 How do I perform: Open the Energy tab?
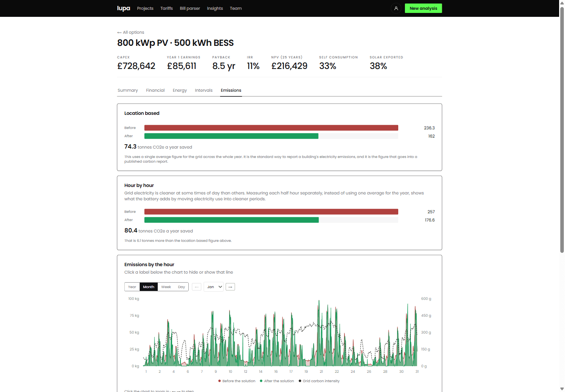click(180, 91)
